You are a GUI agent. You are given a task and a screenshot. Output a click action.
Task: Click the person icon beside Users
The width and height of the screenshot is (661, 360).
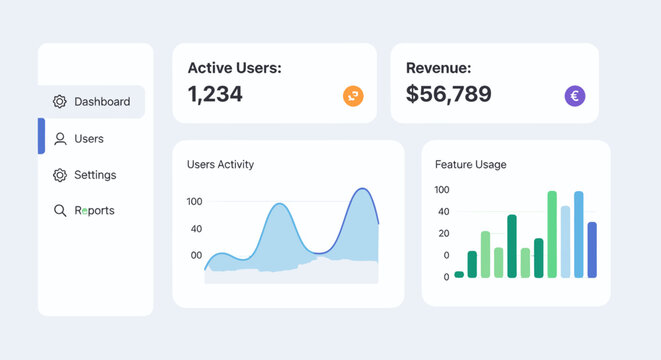pos(60,139)
